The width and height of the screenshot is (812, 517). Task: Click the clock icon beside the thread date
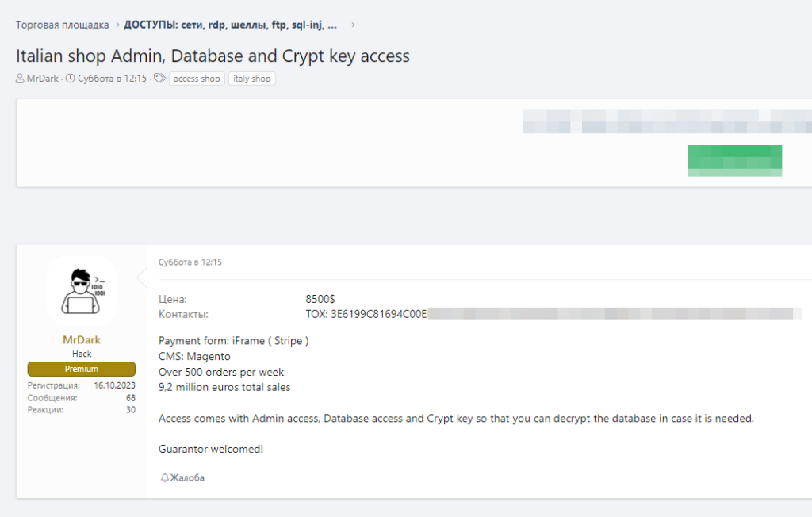[x=71, y=79]
